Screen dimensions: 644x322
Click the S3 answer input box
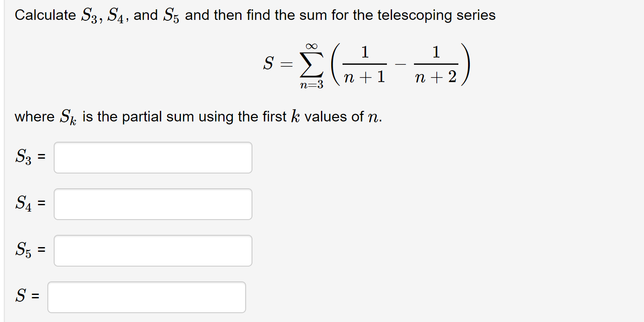[153, 157]
